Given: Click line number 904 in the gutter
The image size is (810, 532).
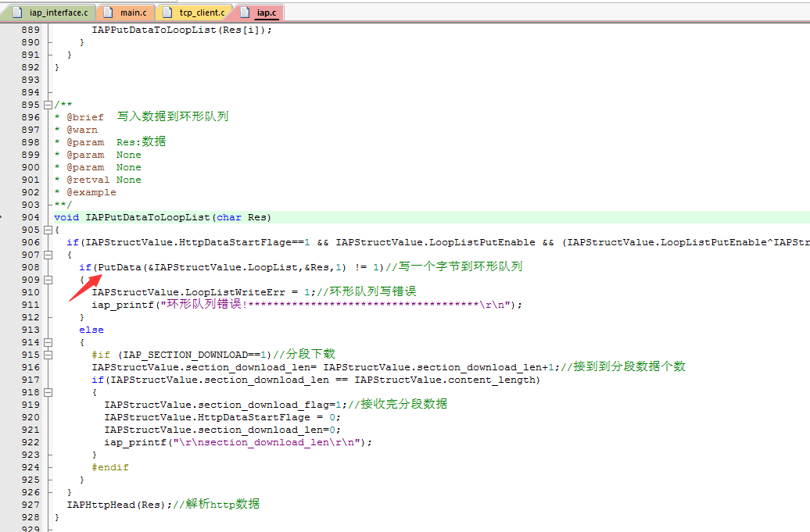Looking at the screenshot, I should click(30, 217).
